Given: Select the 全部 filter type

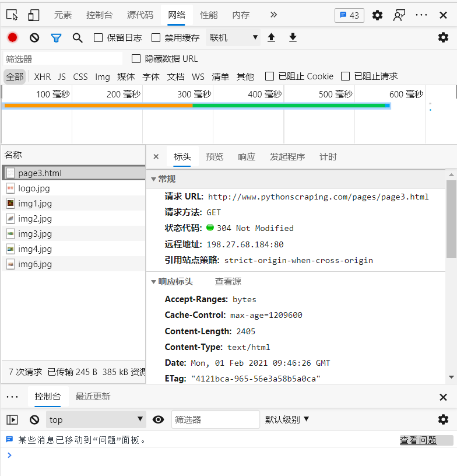Looking at the screenshot, I should coord(15,76).
